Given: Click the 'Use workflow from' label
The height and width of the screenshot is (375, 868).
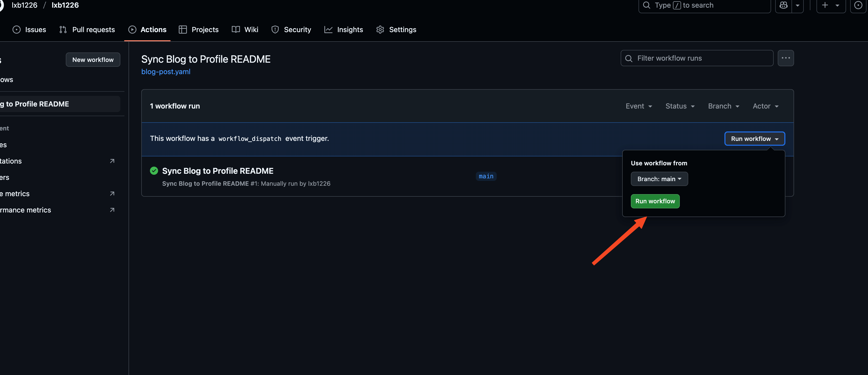Looking at the screenshot, I should [x=659, y=163].
